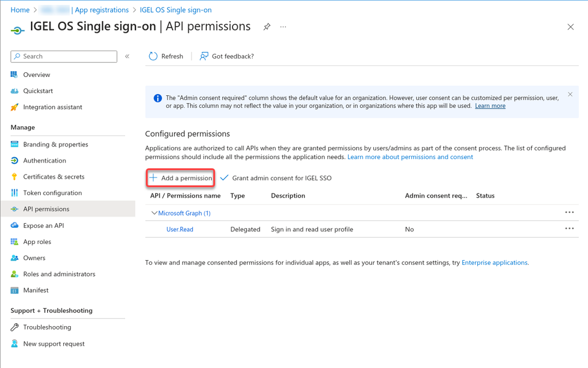The image size is (588, 368).
Task: Open more options for User.Read row
Action: [x=569, y=228]
